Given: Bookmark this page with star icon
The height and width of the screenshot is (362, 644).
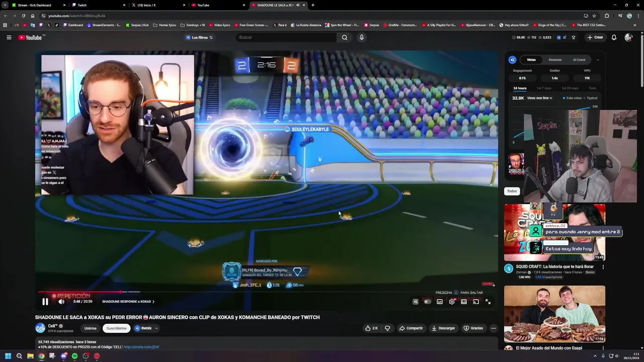Looking at the screenshot, I should click(594, 16).
